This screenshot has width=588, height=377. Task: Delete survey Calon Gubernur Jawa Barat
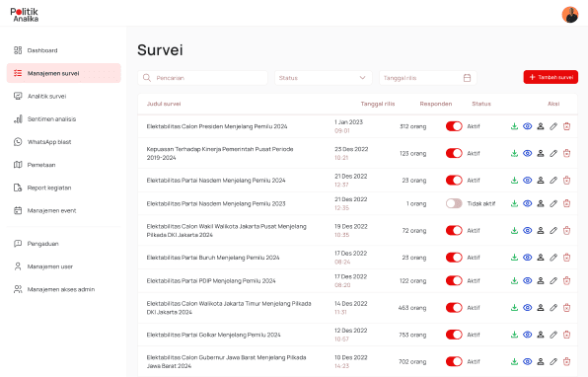click(566, 362)
